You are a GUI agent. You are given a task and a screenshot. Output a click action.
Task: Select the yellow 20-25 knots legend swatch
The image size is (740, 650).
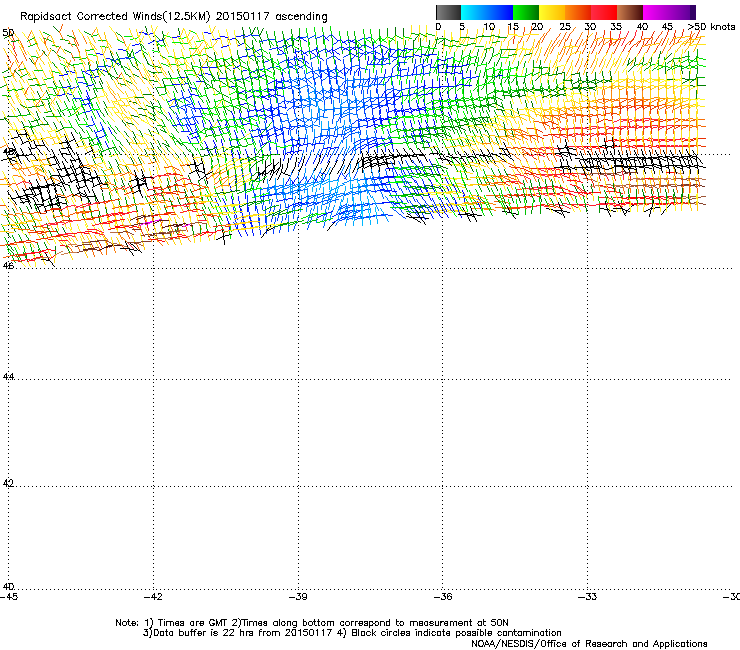coord(552,12)
